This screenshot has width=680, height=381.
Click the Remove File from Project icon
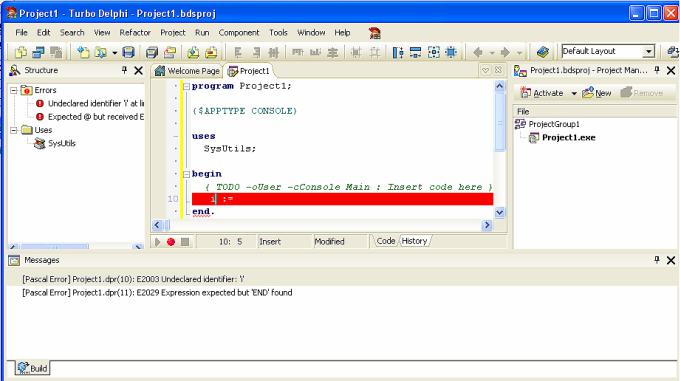(211, 52)
